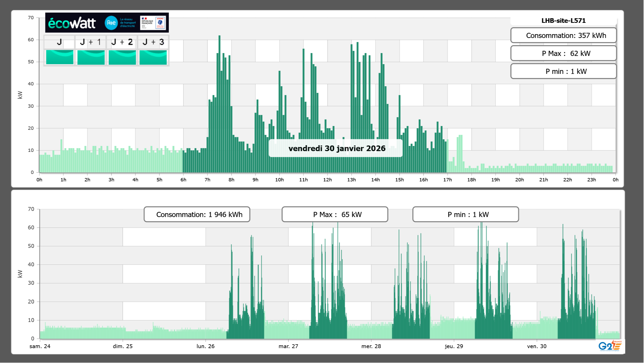This screenshot has height=363, width=644.
Task: Click the green signal icon under J
Action: 60,57
